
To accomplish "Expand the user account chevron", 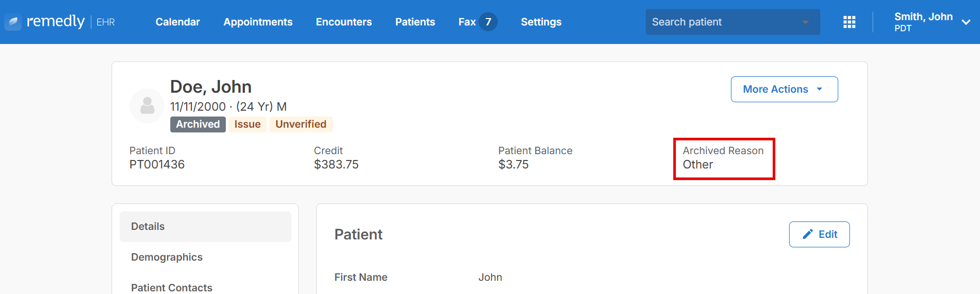I will click(966, 22).
